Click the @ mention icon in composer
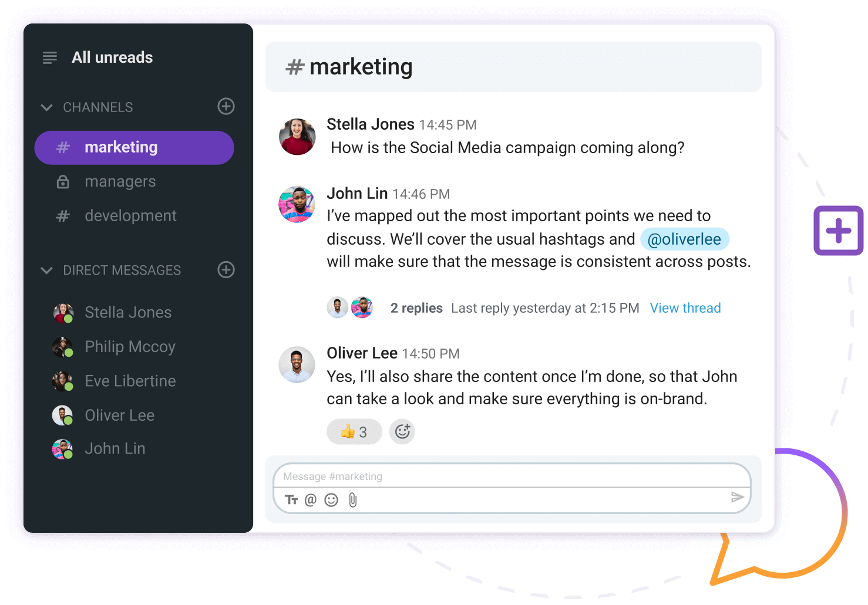The height and width of the screenshot is (605, 868). tap(311, 500)
